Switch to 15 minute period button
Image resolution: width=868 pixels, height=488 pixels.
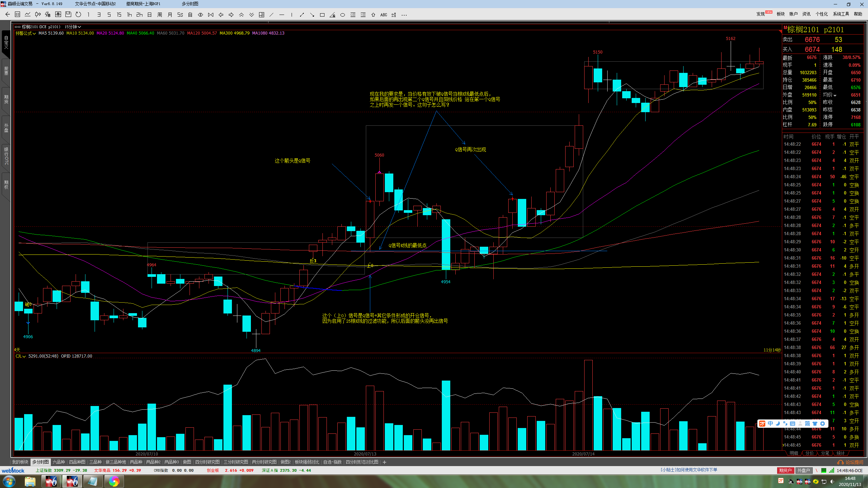(x=119, y=15)
